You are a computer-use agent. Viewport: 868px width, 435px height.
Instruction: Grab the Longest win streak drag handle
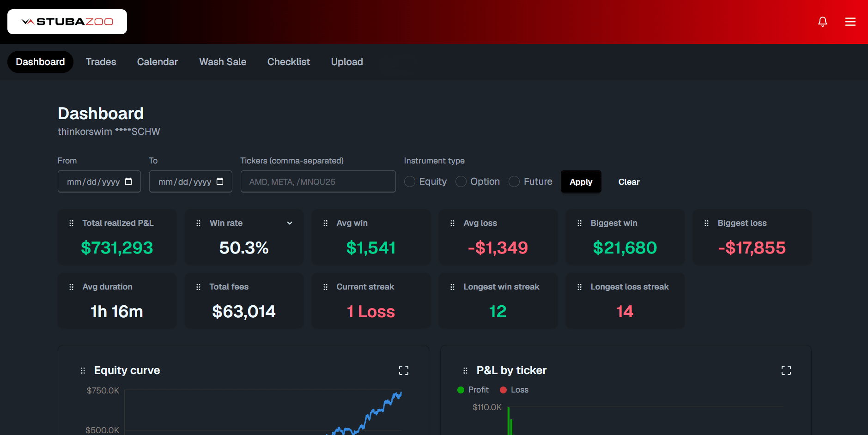click(452, 287)
